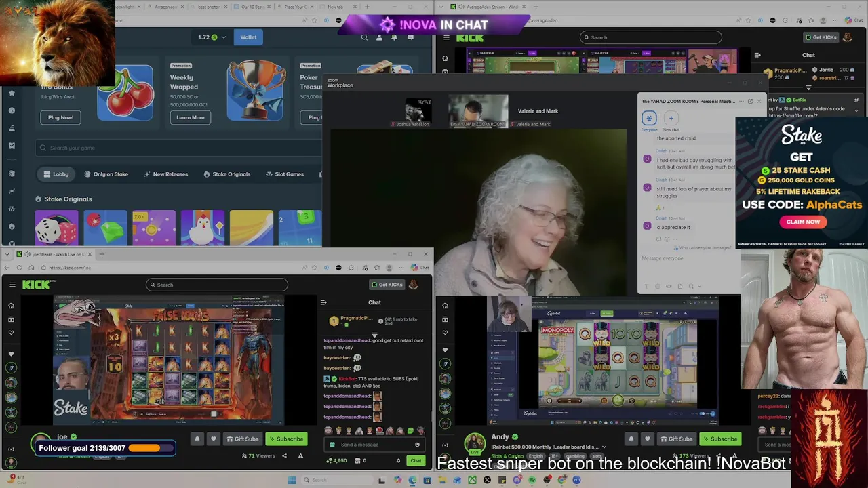Viewport: 868px width, 488px height.
Task: Click Gift Subs on Andy's channel
Action: pyautogui.click(x=676, y=439)
